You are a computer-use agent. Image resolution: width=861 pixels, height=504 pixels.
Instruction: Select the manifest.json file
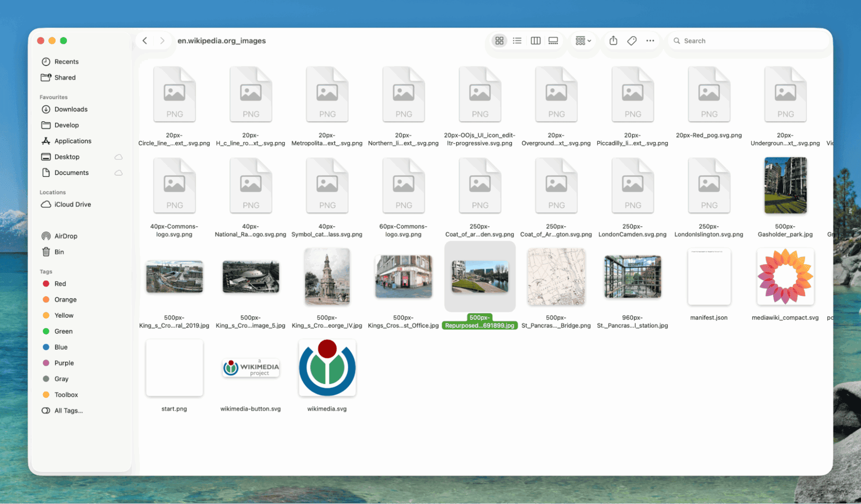(709, 277)
